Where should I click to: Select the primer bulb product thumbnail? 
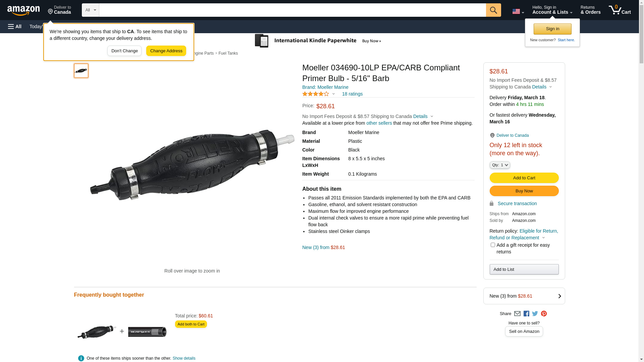click(81, 71)
